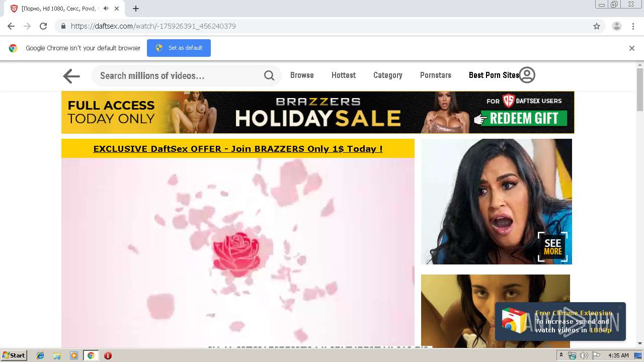Click the magnifier search icon
The image size is (644, 362).
click(269, 76)
